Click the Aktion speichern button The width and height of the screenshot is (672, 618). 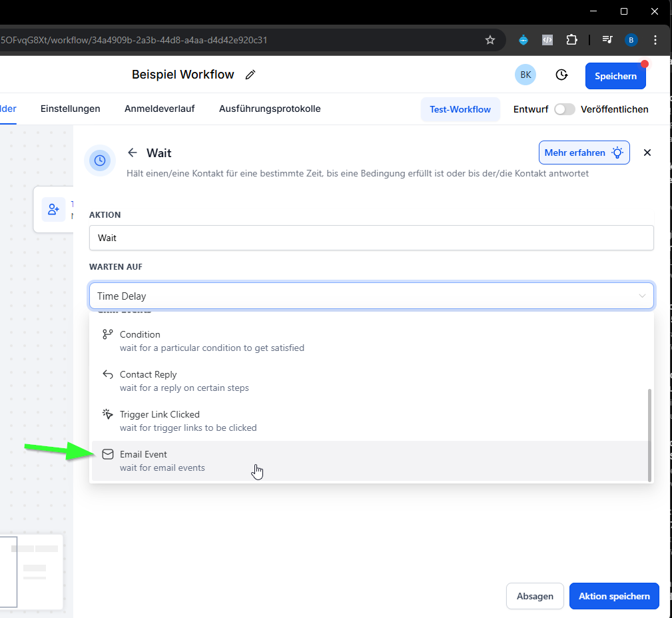(613, 596)
